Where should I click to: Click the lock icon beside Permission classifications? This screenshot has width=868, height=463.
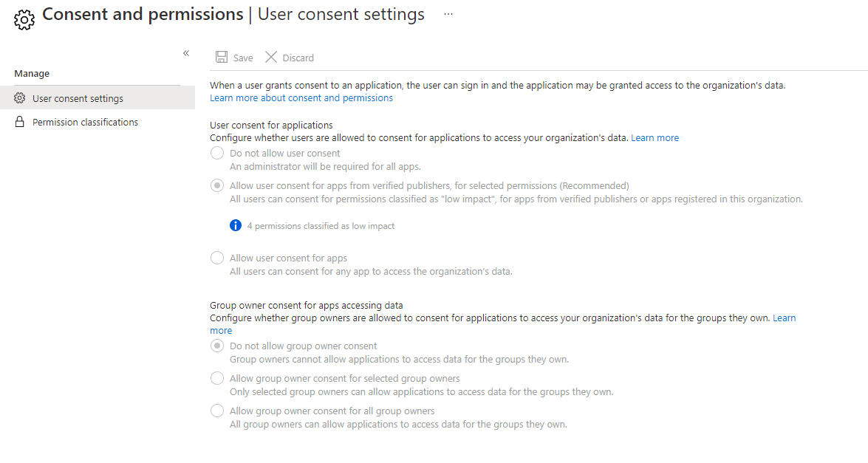pyautogui.click(x=21, y=121)
